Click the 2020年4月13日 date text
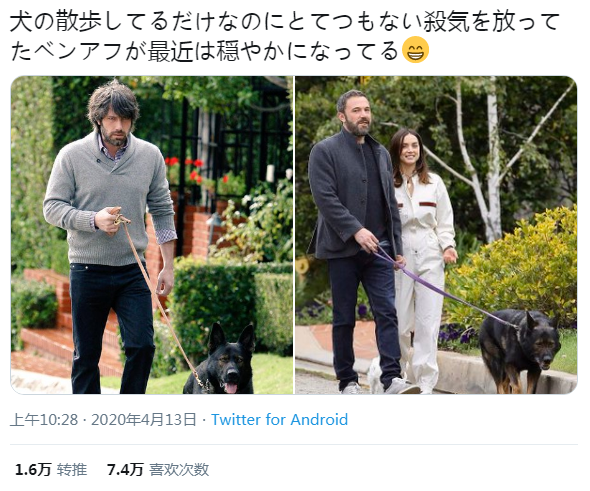 tap(144, 420)
